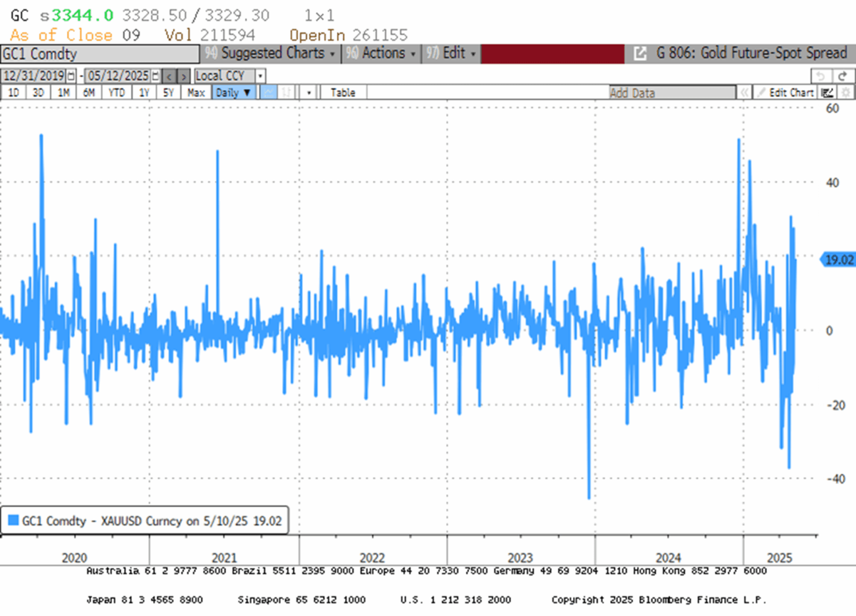Open the Suggested Charts dropdown
The image size is (856, 616).
pos(274,53)
